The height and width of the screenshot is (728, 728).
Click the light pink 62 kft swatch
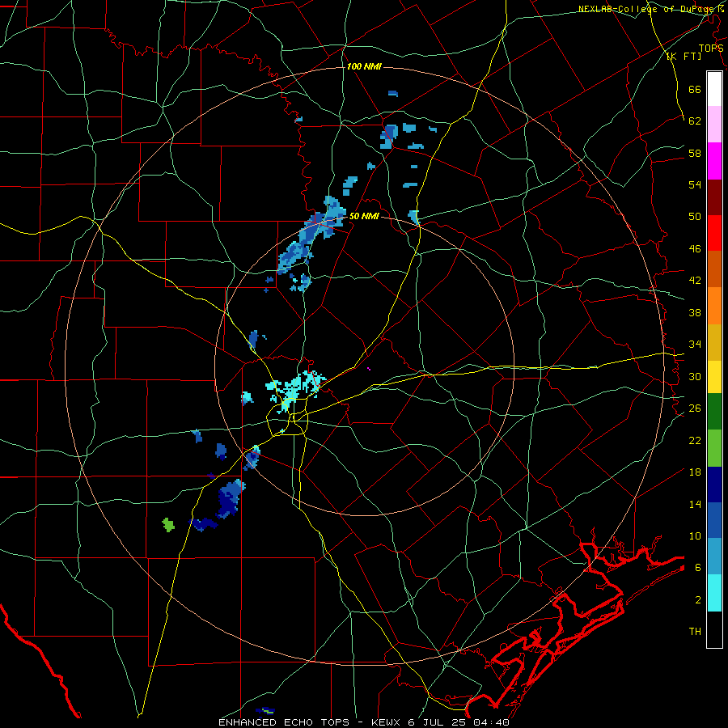[714, 125]
